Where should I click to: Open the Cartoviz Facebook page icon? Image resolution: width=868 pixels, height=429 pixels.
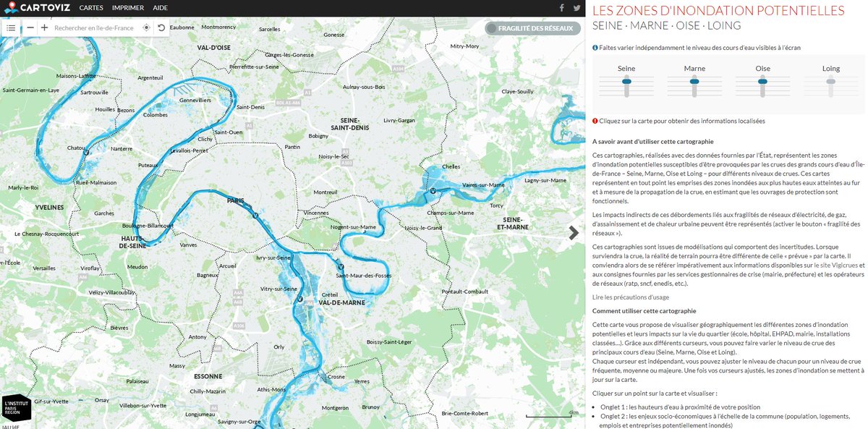coord(562,8)
